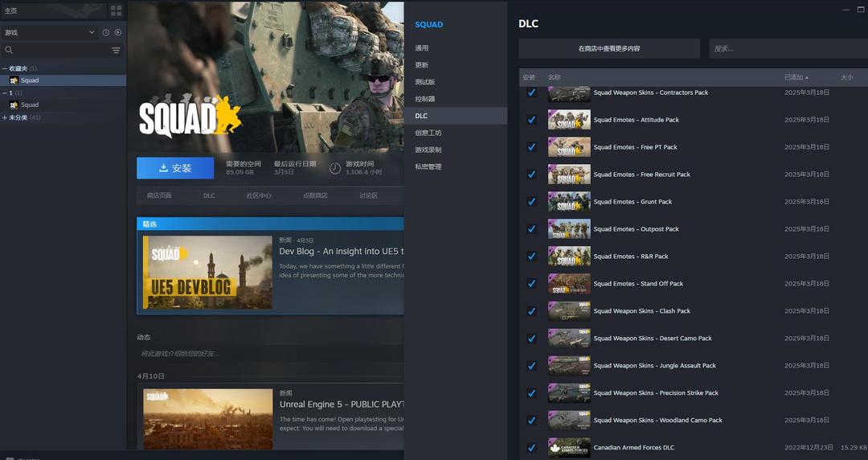Viewport: 868px width, 460px height.
Task: Click Unreal Engine 5 Public Playtest headline
Action: [342, 404]
